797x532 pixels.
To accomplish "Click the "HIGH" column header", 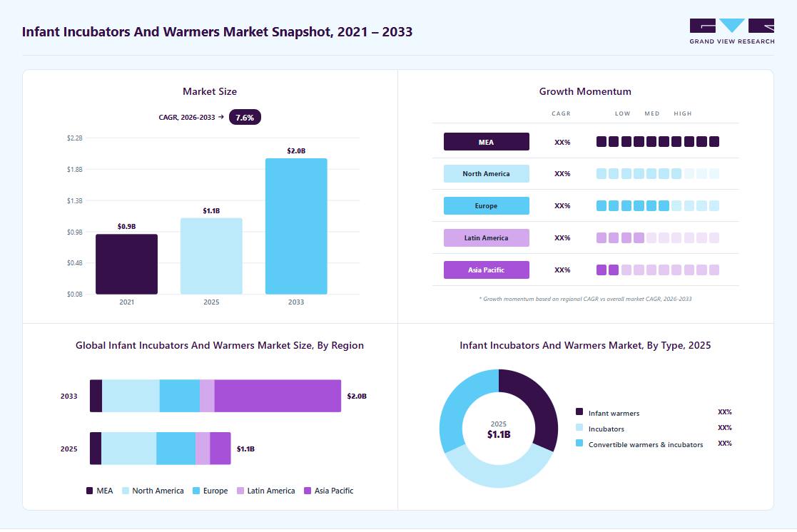I will 683,114.
